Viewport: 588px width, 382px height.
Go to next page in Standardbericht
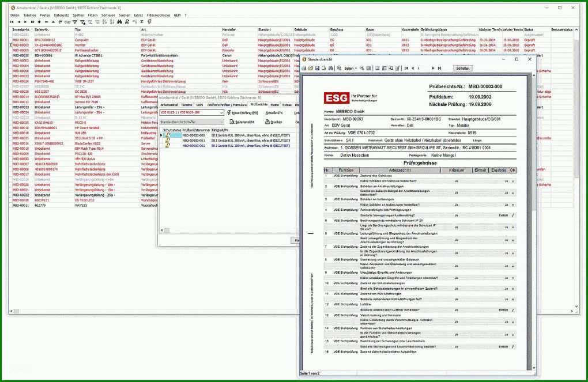coord(433,68)
